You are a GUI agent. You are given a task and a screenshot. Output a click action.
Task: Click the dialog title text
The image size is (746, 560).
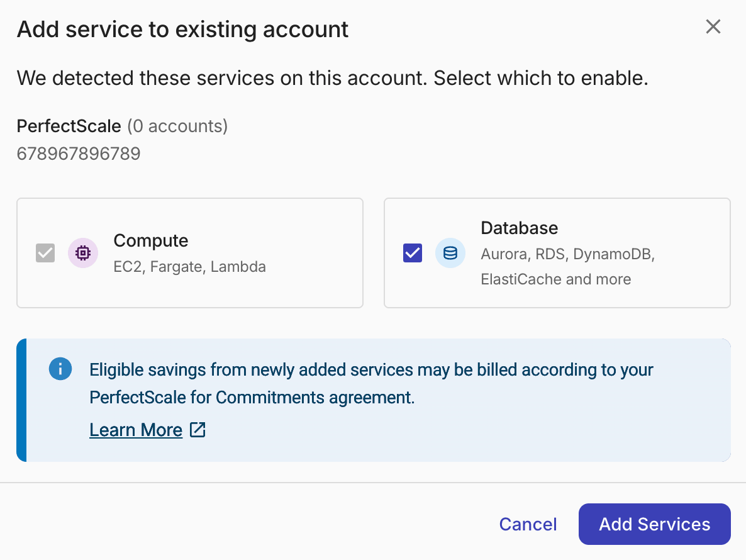pos(182,30)
